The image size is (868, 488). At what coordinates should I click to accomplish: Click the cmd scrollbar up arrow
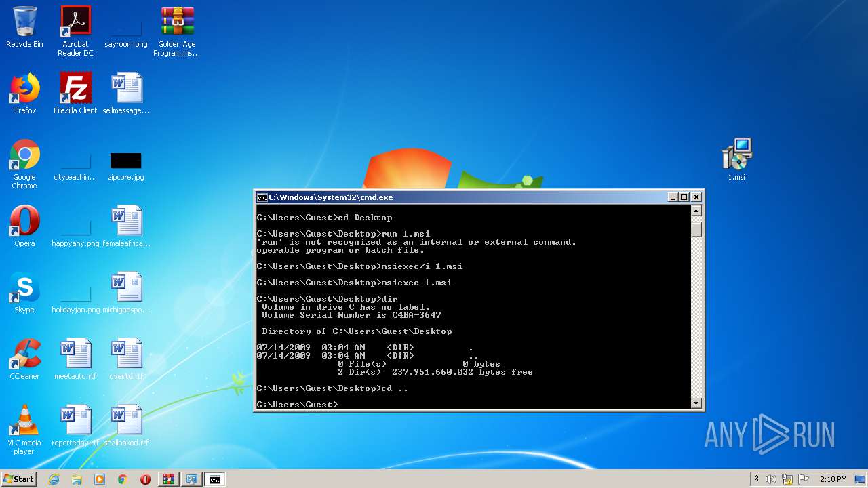pyautogui.click(x=696, y=211)
